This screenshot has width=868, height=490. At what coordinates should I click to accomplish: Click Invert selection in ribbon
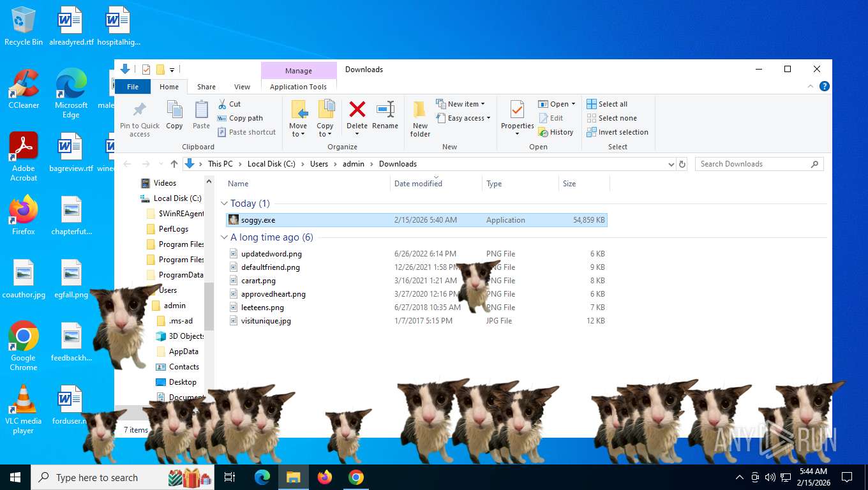click(617, 132)
